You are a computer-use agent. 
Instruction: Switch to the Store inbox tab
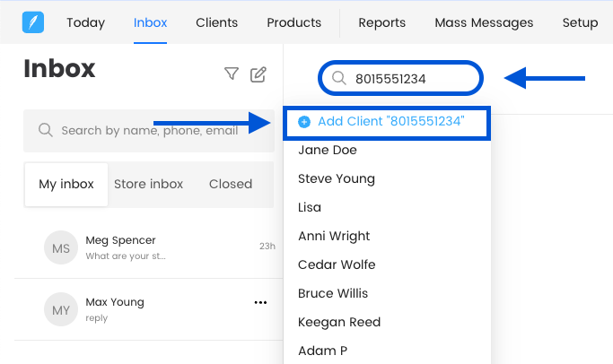point(148,184)
